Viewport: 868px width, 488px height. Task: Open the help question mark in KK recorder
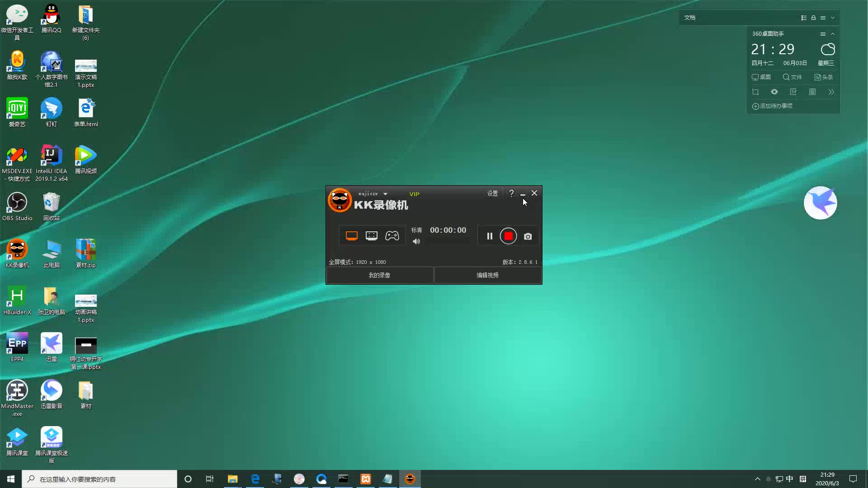coord(511,193)
